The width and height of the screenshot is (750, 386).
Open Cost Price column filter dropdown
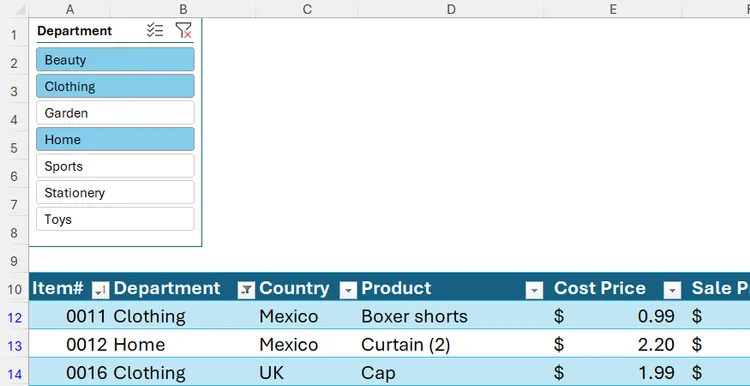(672, 290)
